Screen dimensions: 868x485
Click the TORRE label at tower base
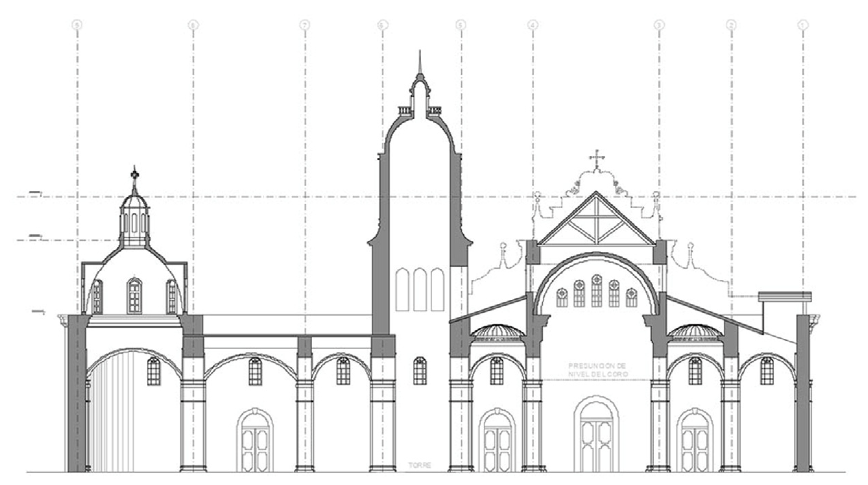pyautogui.click(x=420, y=465)
